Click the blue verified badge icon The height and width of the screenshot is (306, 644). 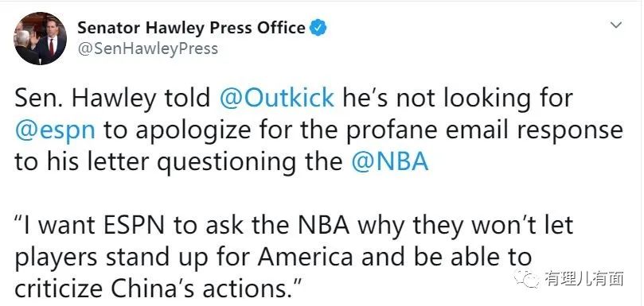coord(318,29)
